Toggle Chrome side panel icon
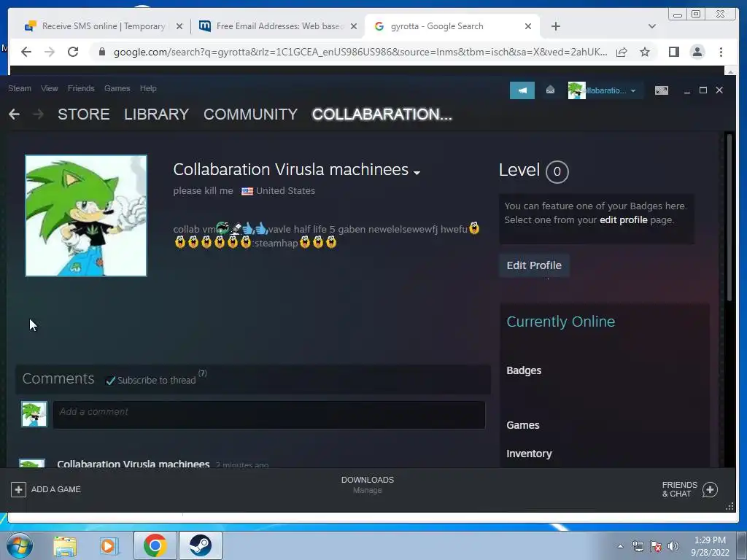Image resolution: width=747 pixels, height=560 pixels. coord(673,52)
